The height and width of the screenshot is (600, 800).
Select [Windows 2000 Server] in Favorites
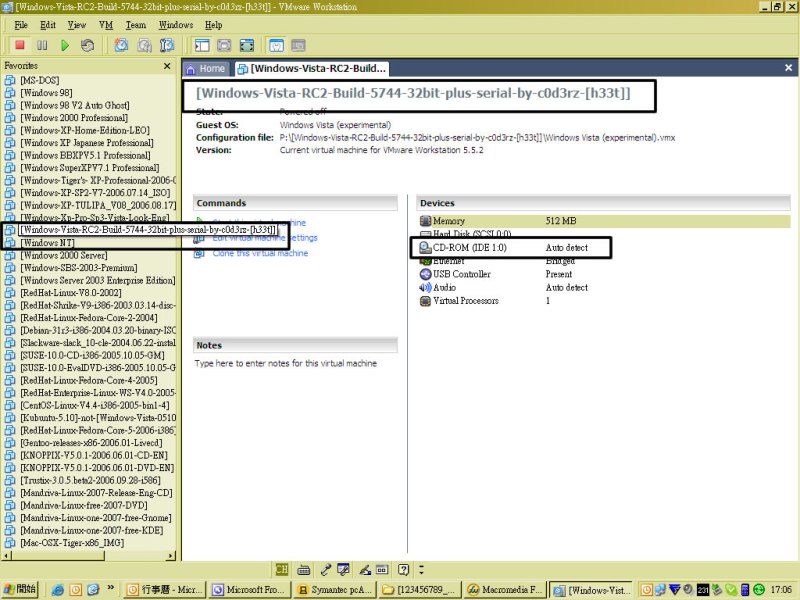[x=64, y=255]
